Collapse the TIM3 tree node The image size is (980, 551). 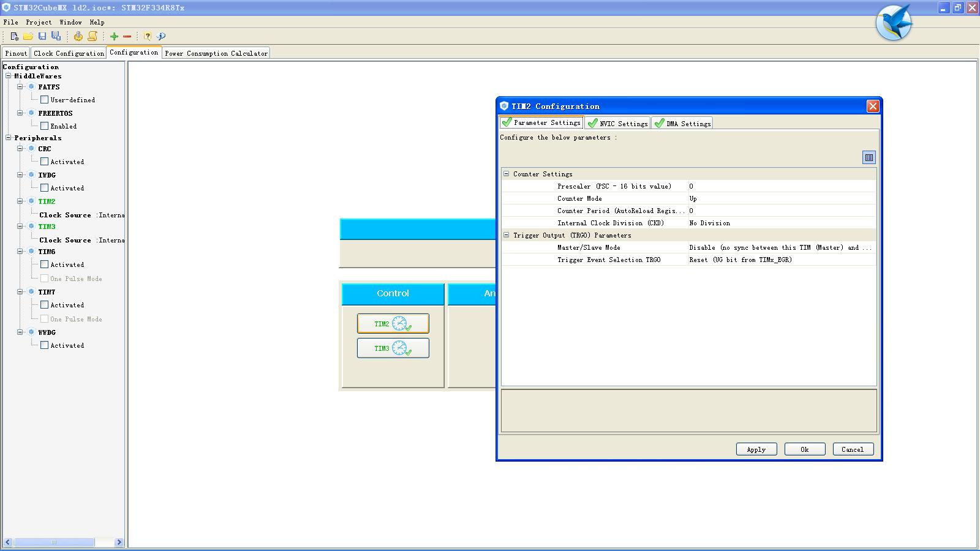pyautogui.click(x=20, y=226)
